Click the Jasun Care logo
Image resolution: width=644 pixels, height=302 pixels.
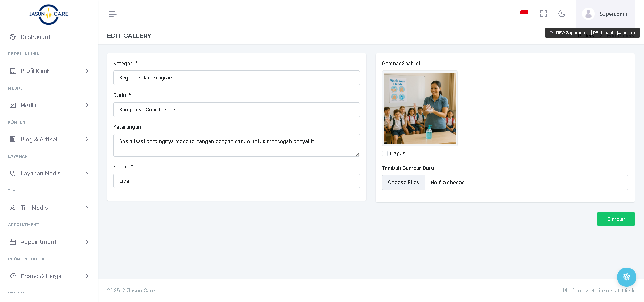pos(49,14)
